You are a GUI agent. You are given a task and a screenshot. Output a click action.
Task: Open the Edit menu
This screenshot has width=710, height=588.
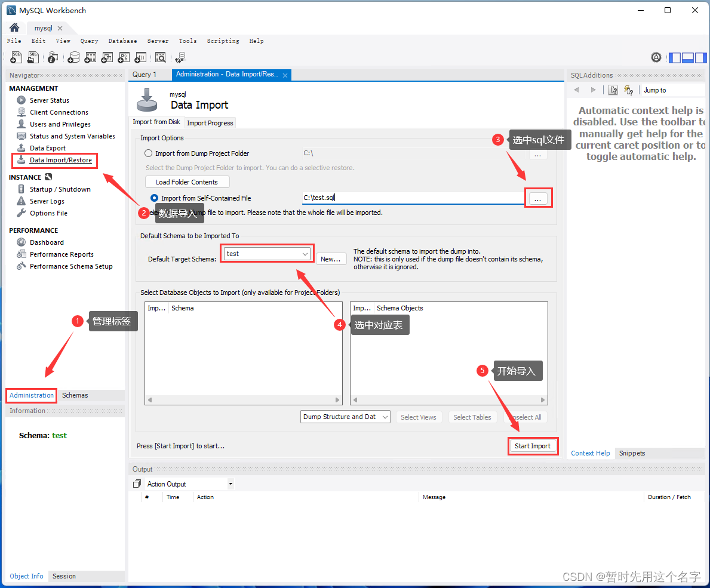(38, 41)
